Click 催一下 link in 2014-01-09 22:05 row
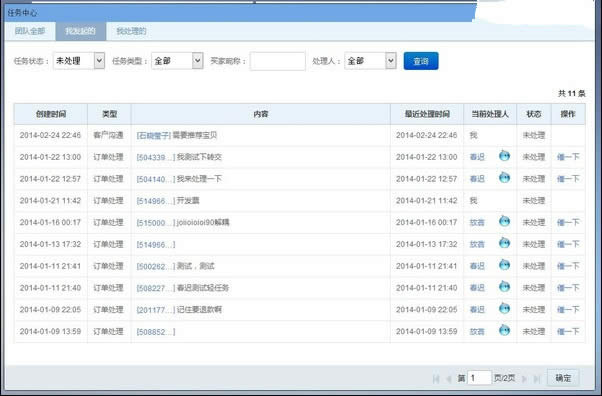Screen dimensions: 602x396 coord(568,310)
